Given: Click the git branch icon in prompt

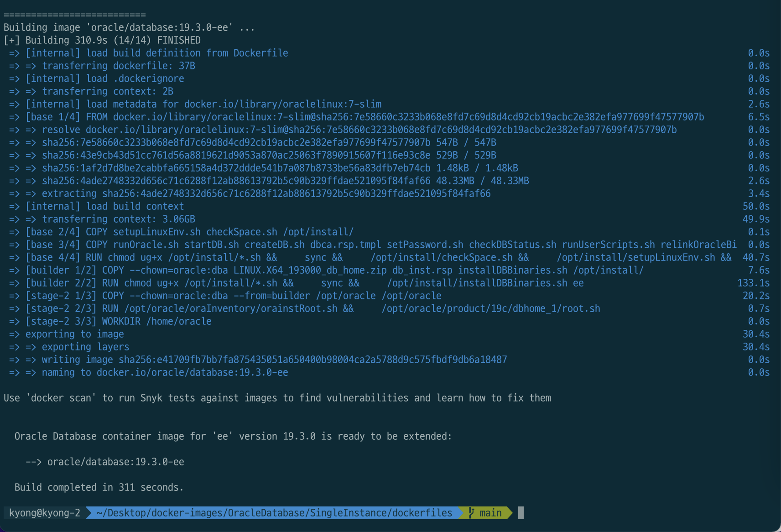Looking at the screenshot, I should point(471,513).
